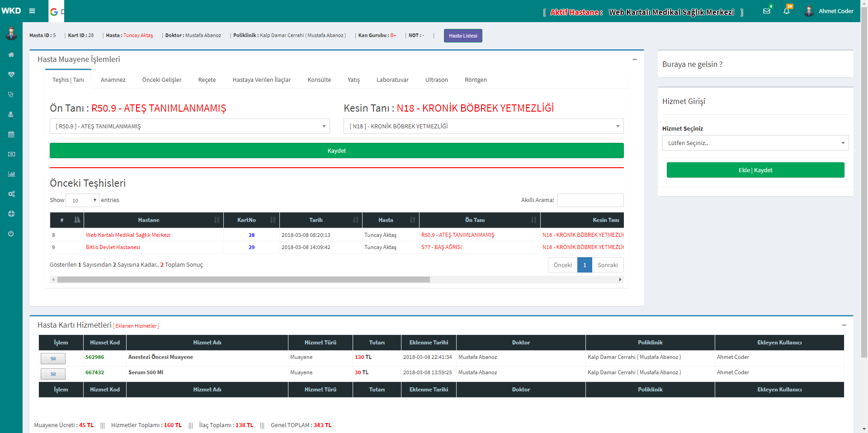868x433 pixels.
Task: Open the Hizmet Seçiniz dropdown
Action: click(755, 143)
